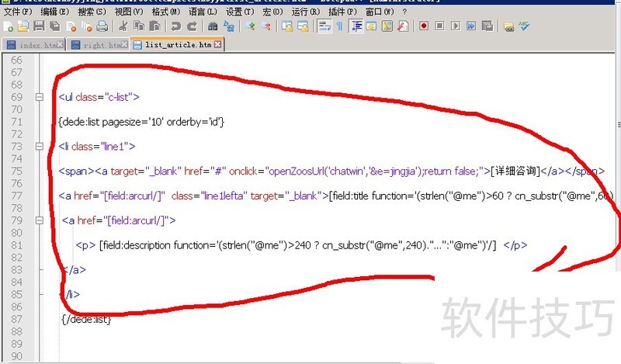Click the folder with glasses plugin icon
Screen dimensions: 621x364
pyautogui.click(x=509, y=26)
